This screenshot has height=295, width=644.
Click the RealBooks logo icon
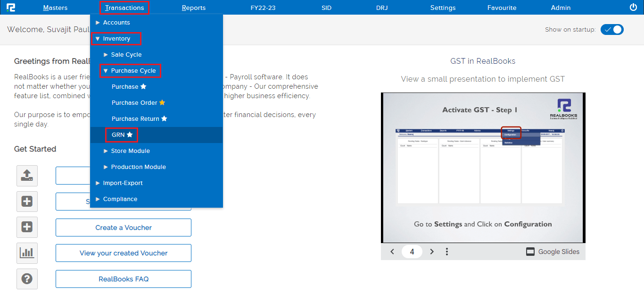tap(10, 8)
